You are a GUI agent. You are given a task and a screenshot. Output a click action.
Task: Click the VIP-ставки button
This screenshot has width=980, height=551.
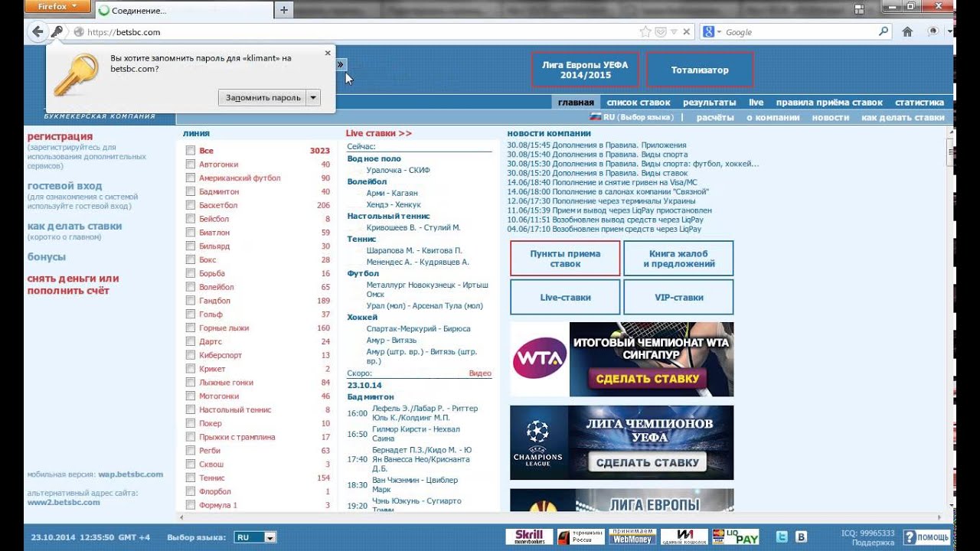click(678, 297)
